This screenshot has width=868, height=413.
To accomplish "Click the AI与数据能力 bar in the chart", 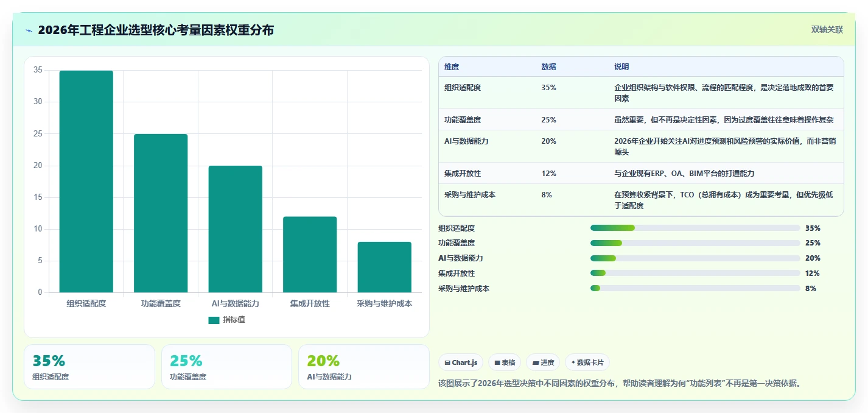I will [236, 229].
